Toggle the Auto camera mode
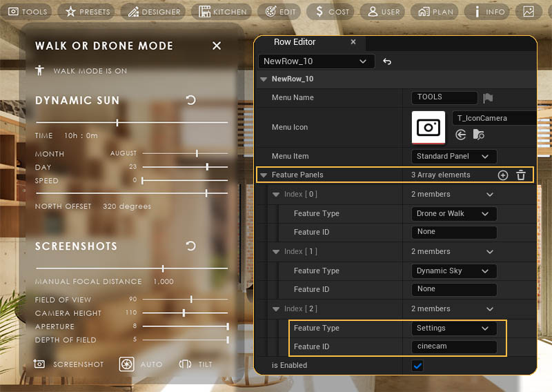552x392 pixels. point(127,364)
